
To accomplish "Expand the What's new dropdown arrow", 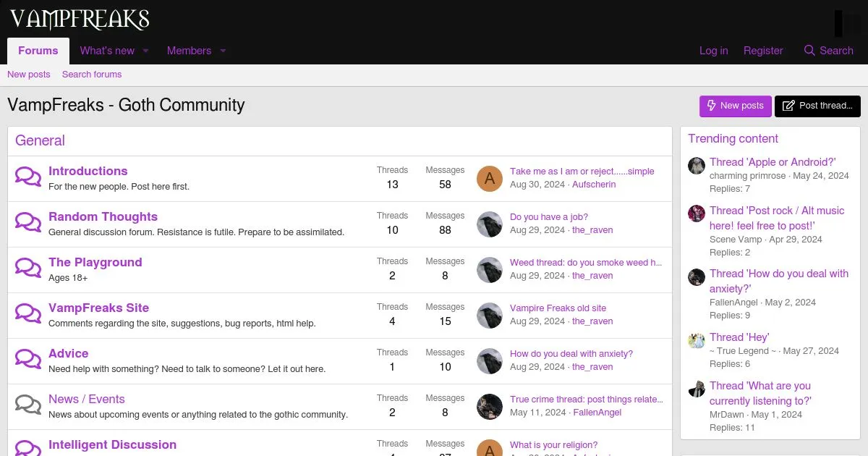I will (x=145, y=51).
